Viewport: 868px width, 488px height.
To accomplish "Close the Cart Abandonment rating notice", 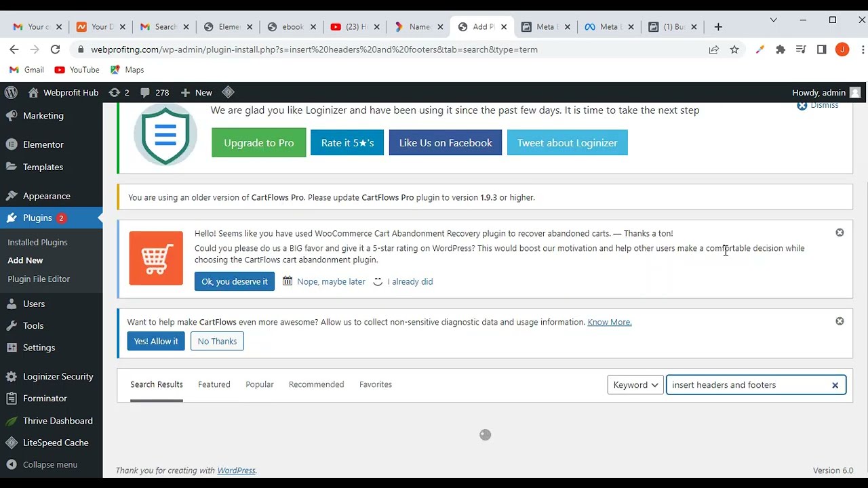I will (x=840, y=232).
